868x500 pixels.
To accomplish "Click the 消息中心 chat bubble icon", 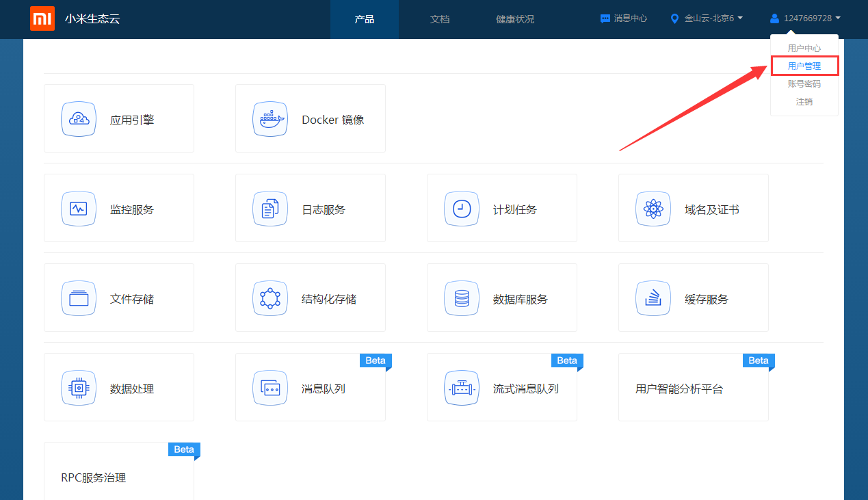I will [x=605, y=19].
